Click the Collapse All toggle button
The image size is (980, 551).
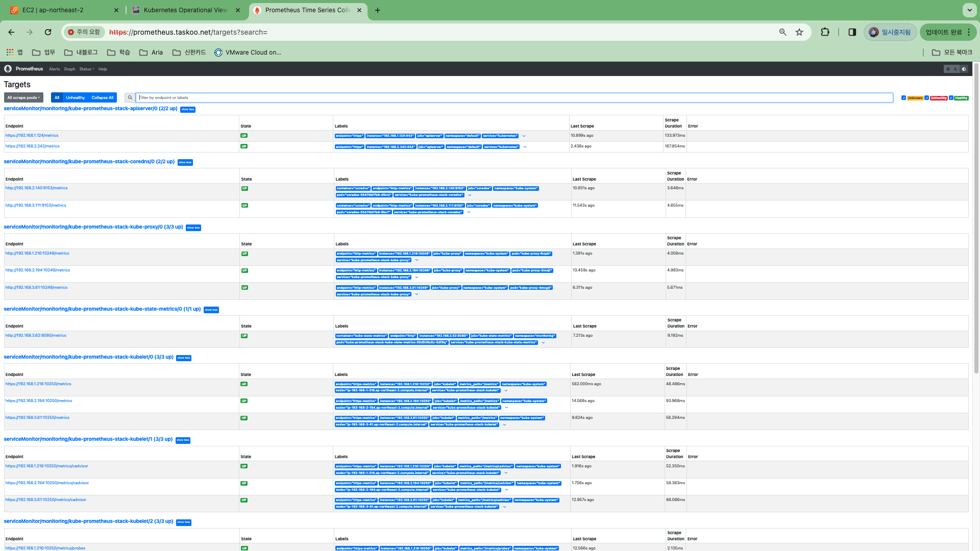[x=103, y=97]
